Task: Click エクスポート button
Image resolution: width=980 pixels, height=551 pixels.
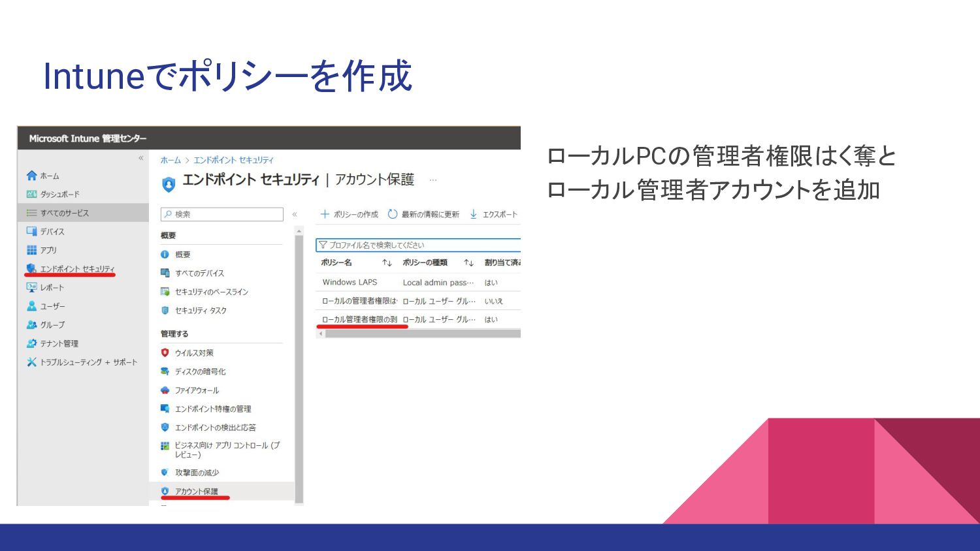Action: [x=493, y=214]
